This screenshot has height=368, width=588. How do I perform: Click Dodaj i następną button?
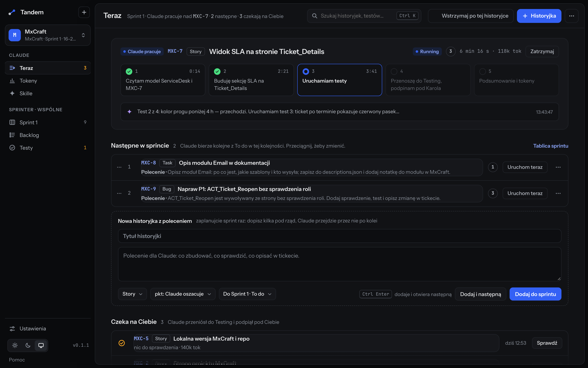(480, 294)
